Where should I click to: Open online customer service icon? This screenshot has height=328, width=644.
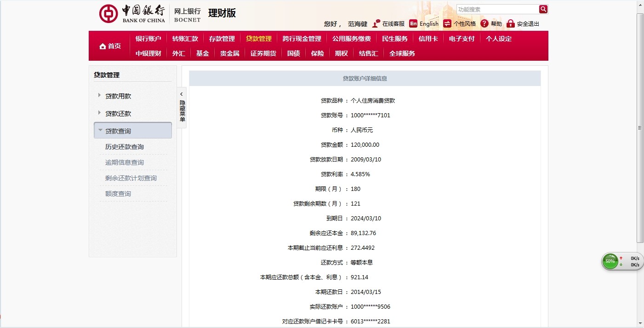coord(376,23)
